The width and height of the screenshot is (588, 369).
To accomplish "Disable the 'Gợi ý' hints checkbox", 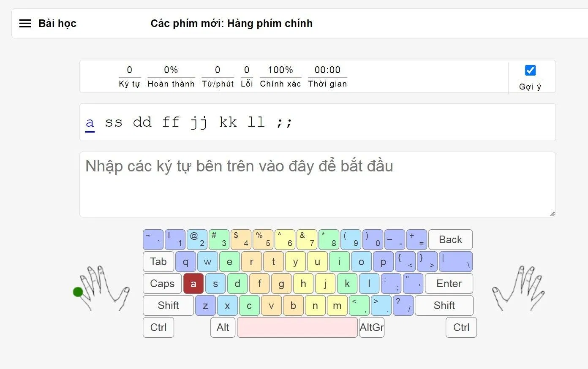I will [530, 70].
